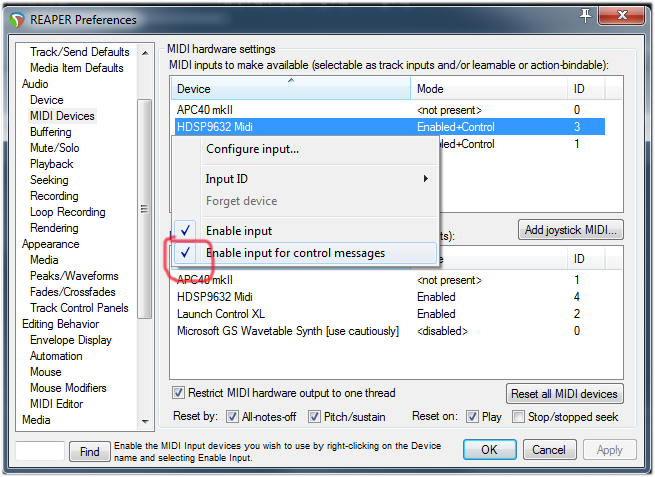
Task: Select Media Item Defaults category
Action: click(77, 68)
